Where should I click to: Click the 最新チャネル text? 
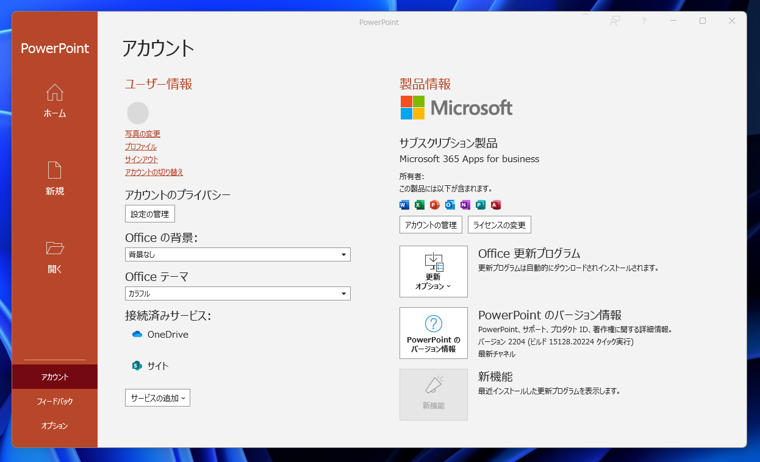tap(497, 354)
